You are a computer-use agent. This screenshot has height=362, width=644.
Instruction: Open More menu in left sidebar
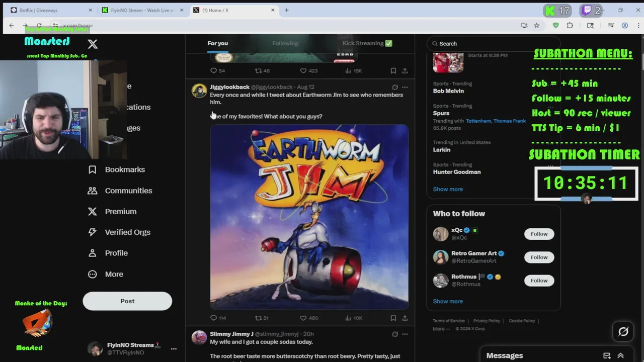click(106, 274)
